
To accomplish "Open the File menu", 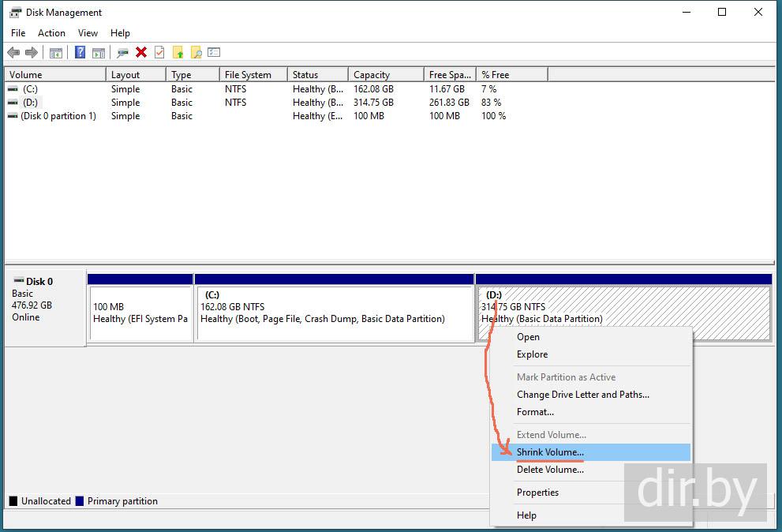I will 18,33.
